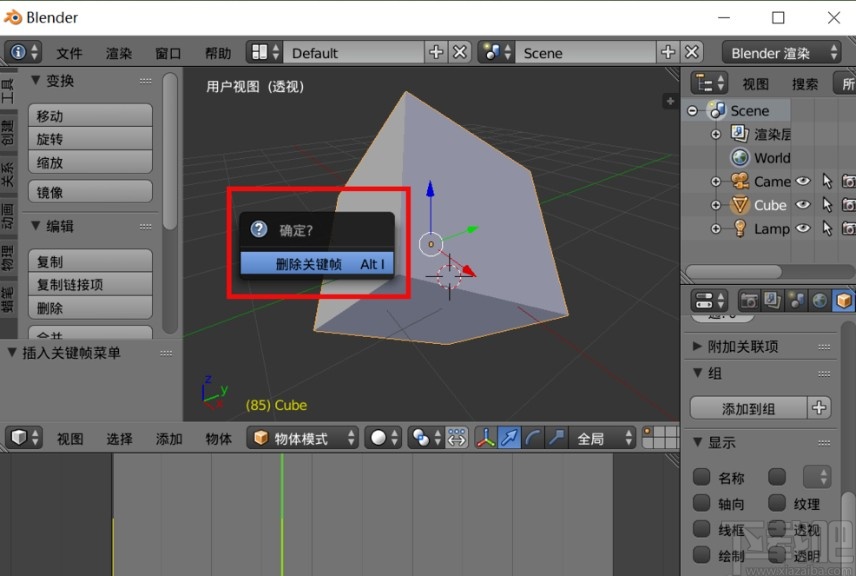
Task: Toggle Lamp selectability arrow in outliner
Action: [828, 229]
